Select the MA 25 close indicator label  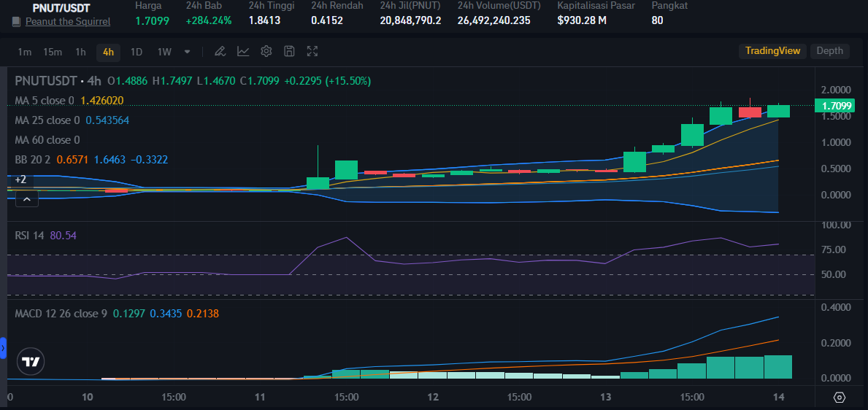pos(47,120)
